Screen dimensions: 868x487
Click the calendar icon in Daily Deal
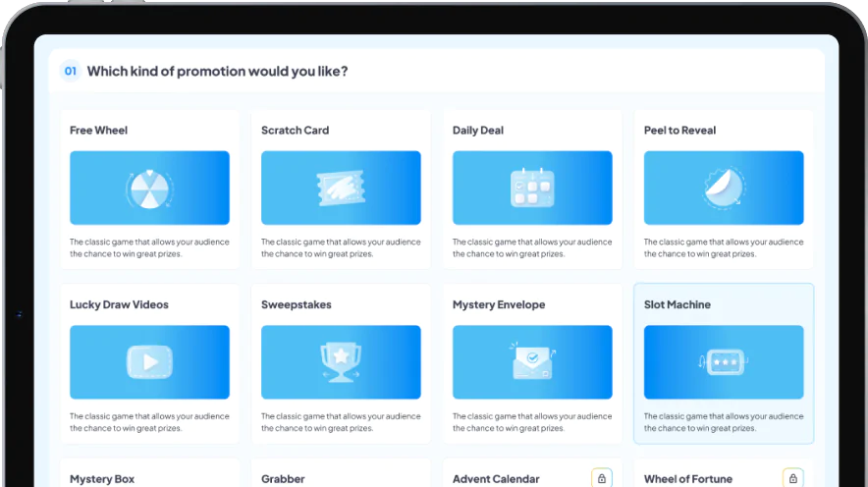(x=532, y=189)
